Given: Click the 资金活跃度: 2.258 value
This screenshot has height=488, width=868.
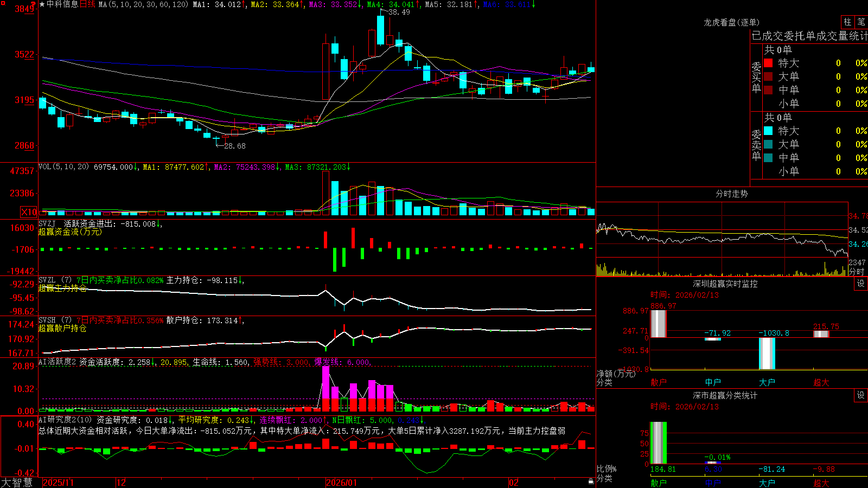Looking at the screenshot, I should [x=118, y=362].
